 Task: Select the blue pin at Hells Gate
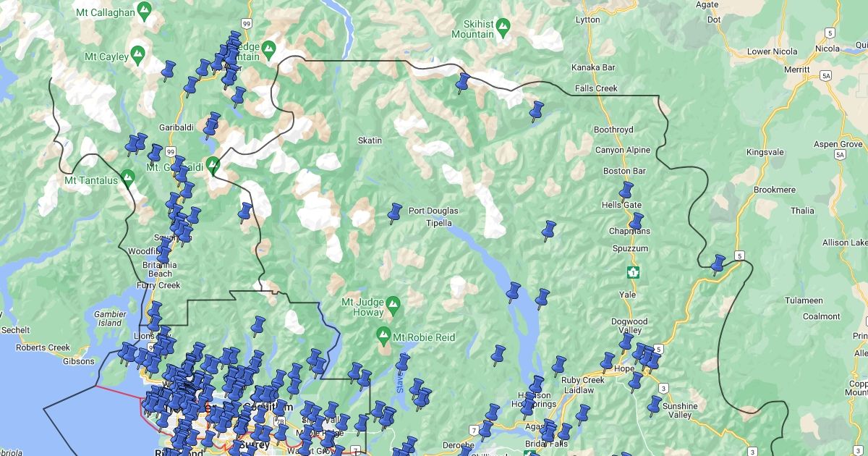(626, 192)
